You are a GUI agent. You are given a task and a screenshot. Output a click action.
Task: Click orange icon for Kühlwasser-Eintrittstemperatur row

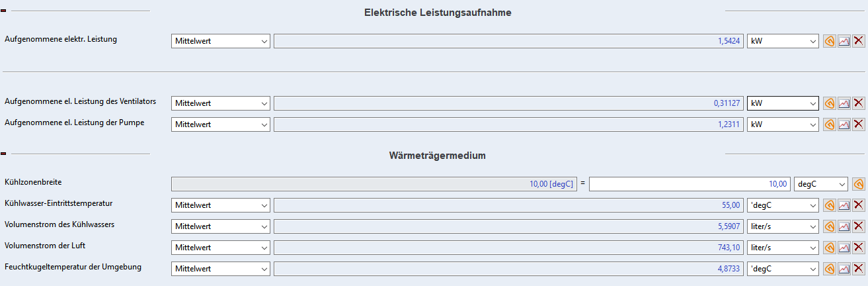830,206
